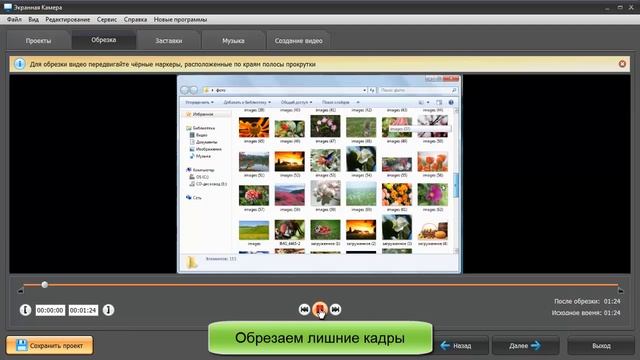Click the Исходное время: 01:24 label
The image size is (640, 360).
click(x=586, y=313)
